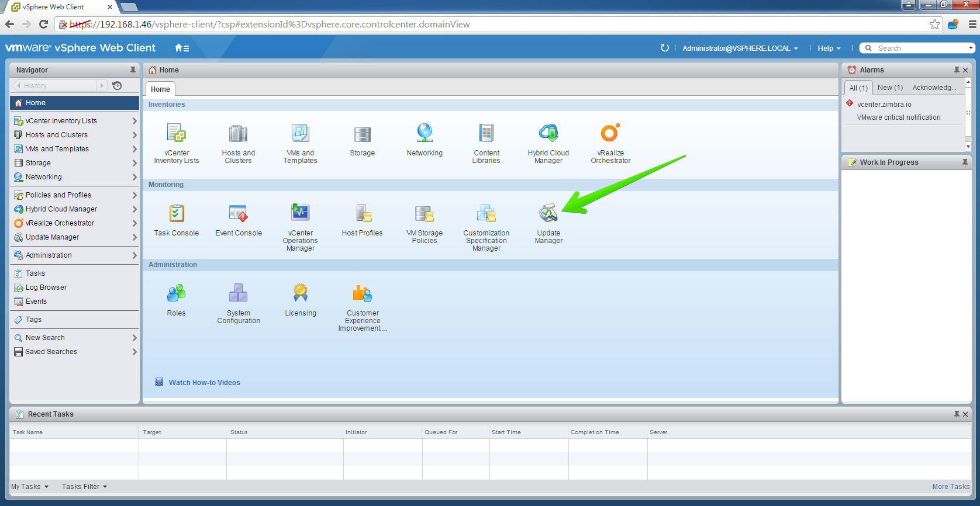The height and width of the screenshot is (506, 980).
Task: Pin the Work In Progress panel
Action: point(965,162)
